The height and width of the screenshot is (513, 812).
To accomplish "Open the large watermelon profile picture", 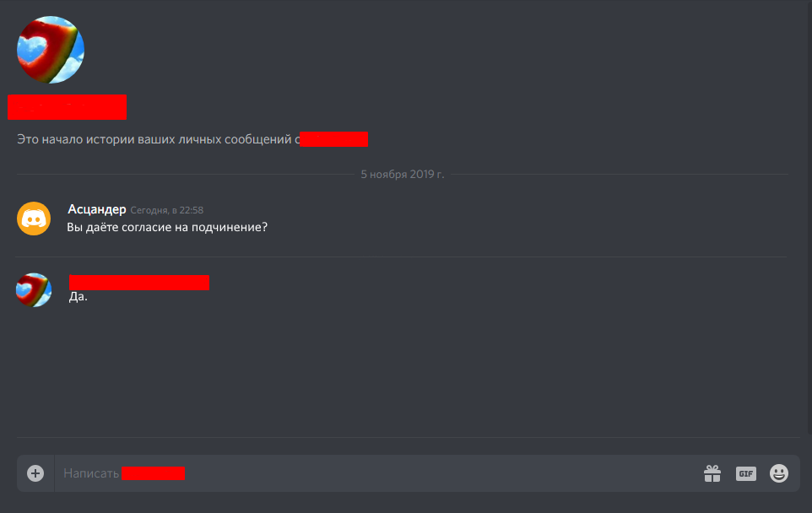I will 51,50.
